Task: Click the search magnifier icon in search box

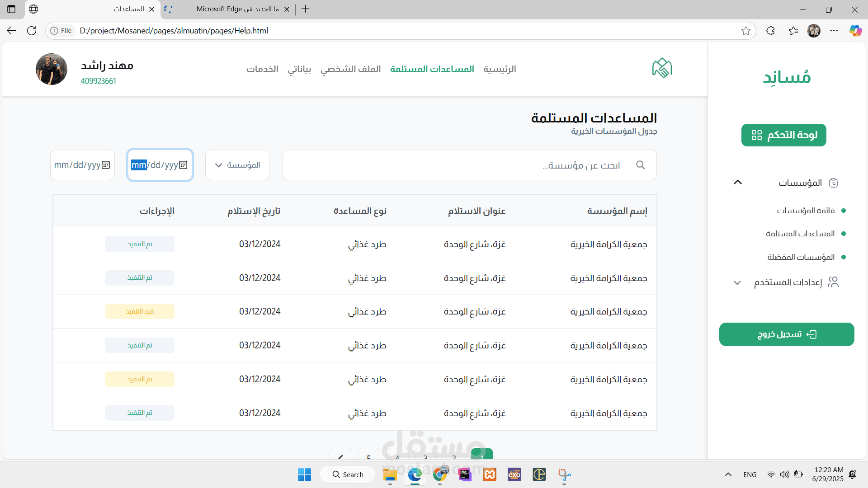Action: (641, 165)
